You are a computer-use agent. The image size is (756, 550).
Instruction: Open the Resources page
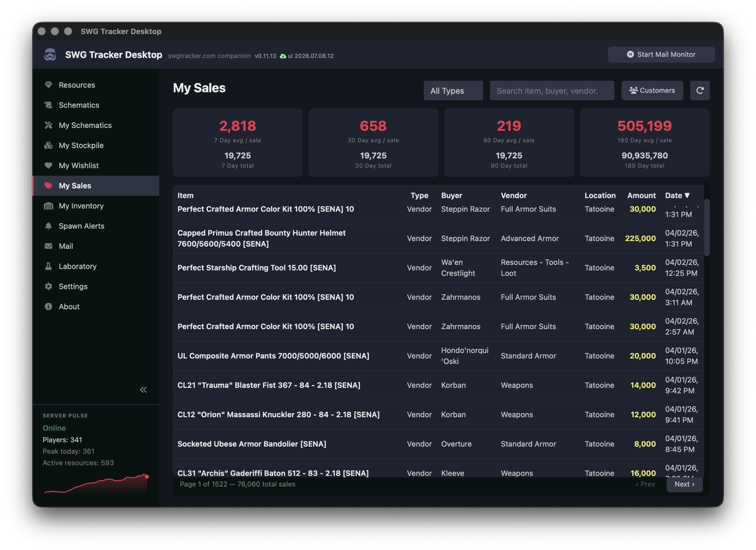(96, 85)
